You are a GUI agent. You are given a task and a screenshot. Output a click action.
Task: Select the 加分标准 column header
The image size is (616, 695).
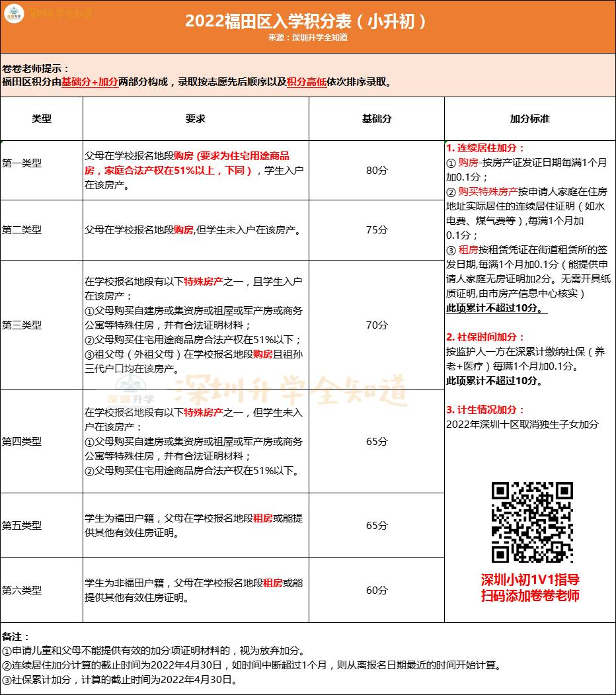click(530, 119)
